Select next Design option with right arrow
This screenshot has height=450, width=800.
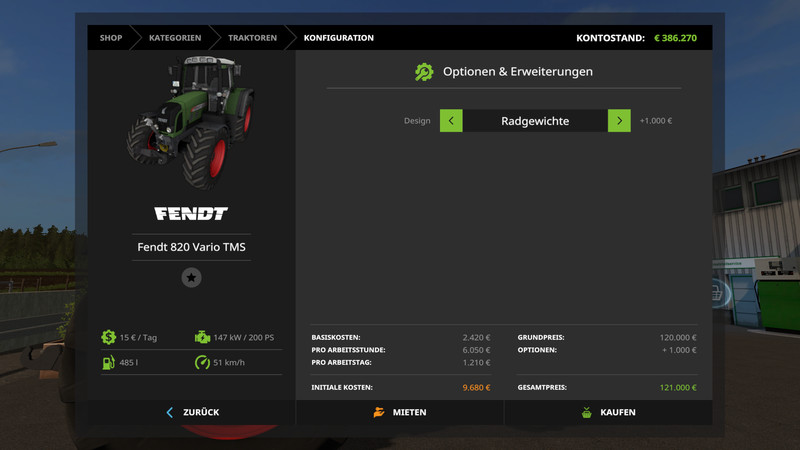pyautogui.click(x=619, y=121)
